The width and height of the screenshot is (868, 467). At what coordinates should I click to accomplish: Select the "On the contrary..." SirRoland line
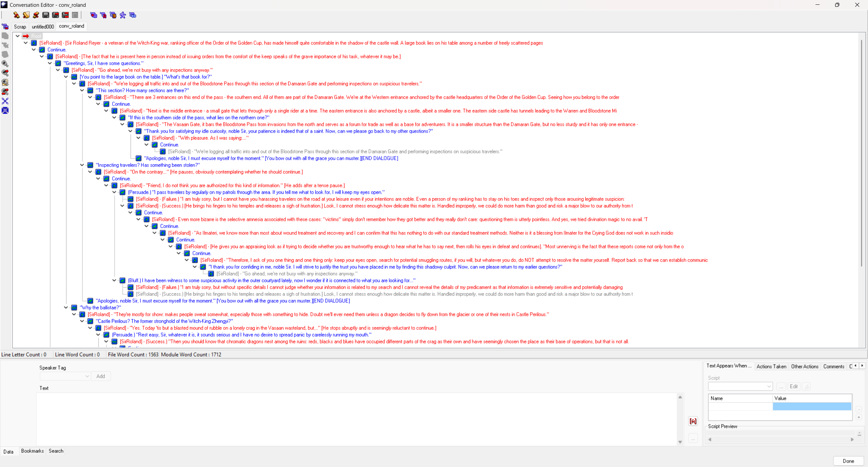pyautogui.click(x=203, y=172)
